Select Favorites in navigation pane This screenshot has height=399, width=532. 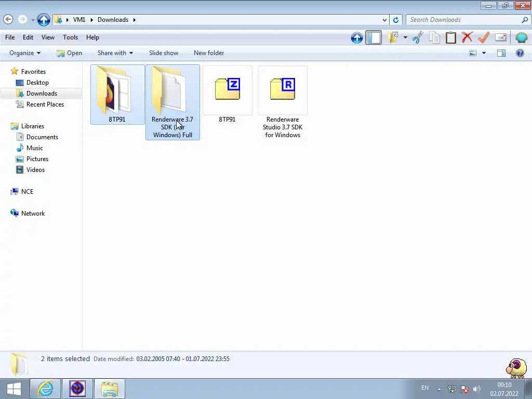pyautogui.click(x=33, y=72)
